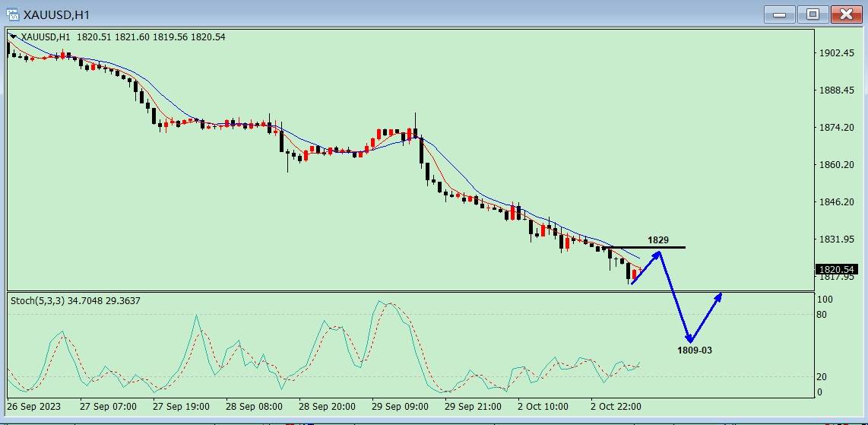Close the XAUUSD,H1 chart window
Screen dimensions: 868x425
click(845, 14)
